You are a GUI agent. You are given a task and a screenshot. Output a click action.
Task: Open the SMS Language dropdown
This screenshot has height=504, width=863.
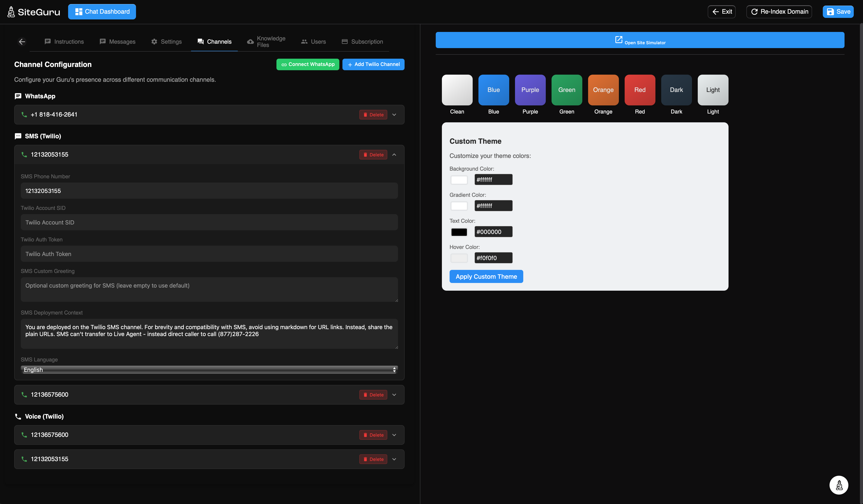209,370
